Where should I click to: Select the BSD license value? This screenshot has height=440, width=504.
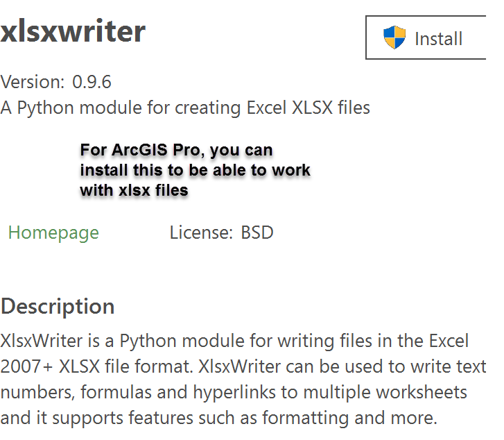(x=257, y=232)
